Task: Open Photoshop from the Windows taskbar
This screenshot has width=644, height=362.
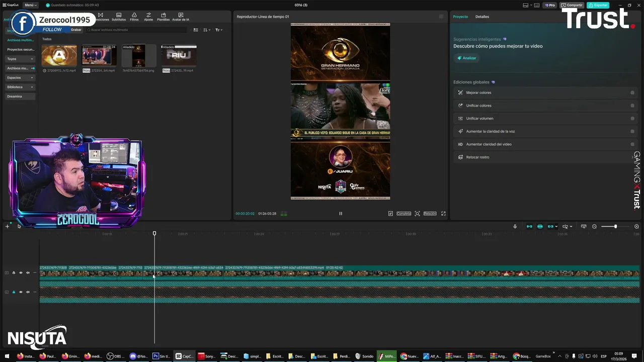Action: 162,356
